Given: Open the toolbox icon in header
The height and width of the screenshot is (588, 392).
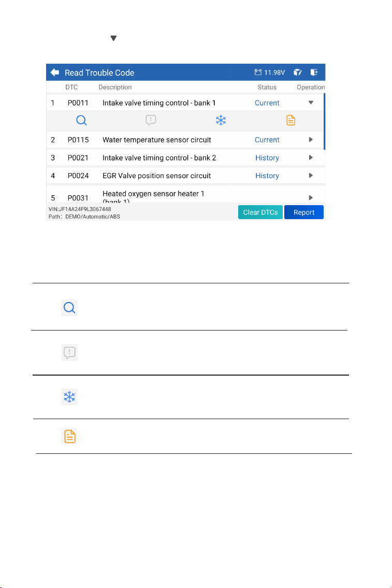Looking at the screenshot, I should [x=298, y=73].
